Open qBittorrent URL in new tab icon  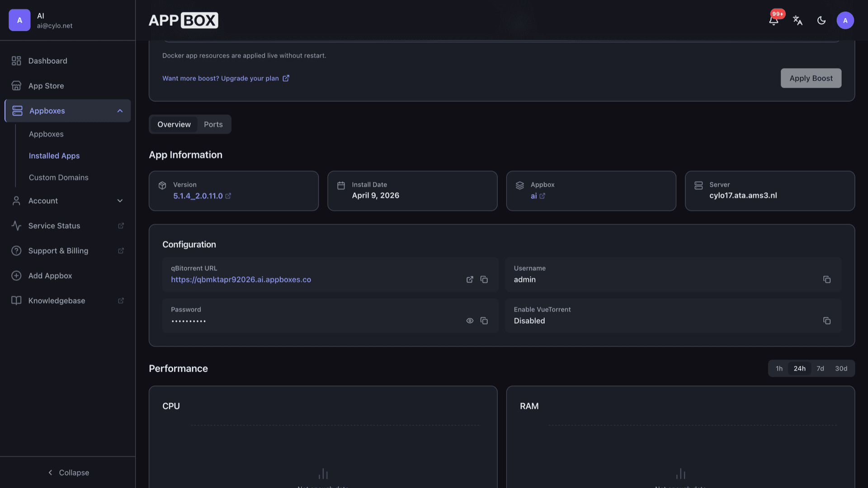(x=470, y=280)
